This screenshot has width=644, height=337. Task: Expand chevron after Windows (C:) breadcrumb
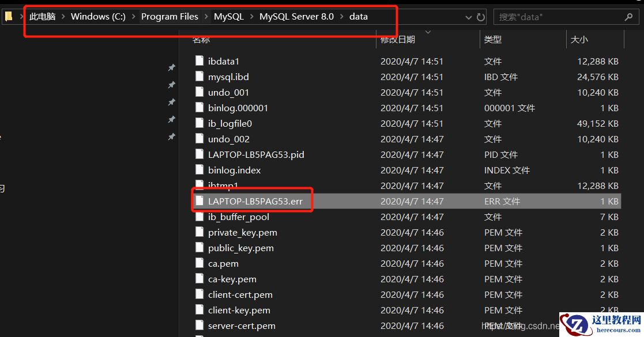tap(134, 17)
